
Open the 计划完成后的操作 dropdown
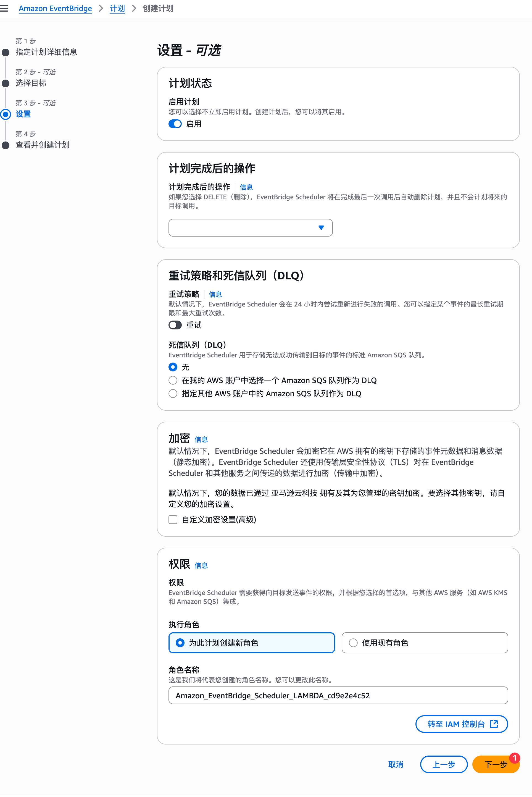[244, 227]
